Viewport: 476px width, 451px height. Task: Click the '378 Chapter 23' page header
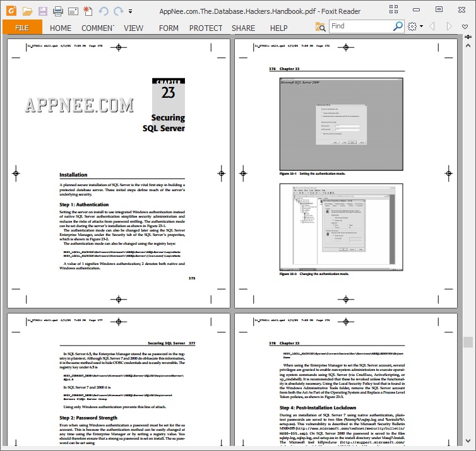point(284,343)
